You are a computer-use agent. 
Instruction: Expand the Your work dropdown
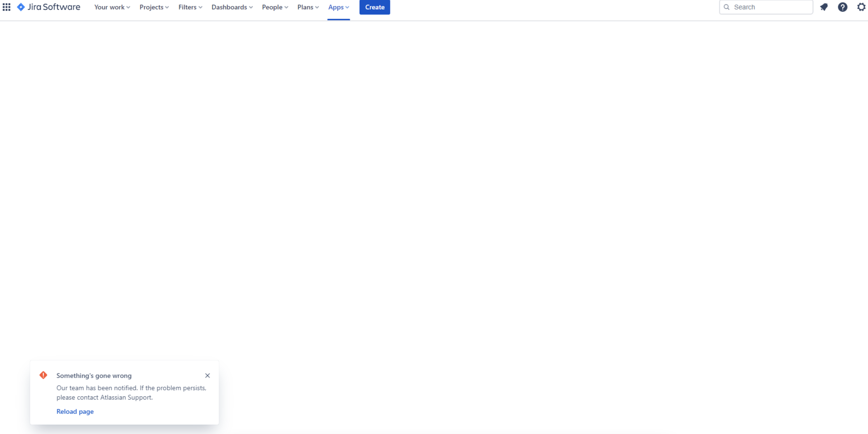pyautogui.click(x=112, y=7)
